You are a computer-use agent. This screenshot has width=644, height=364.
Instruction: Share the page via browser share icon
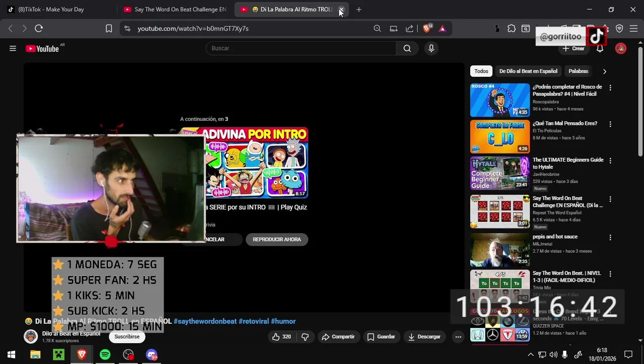click(410, 29)
